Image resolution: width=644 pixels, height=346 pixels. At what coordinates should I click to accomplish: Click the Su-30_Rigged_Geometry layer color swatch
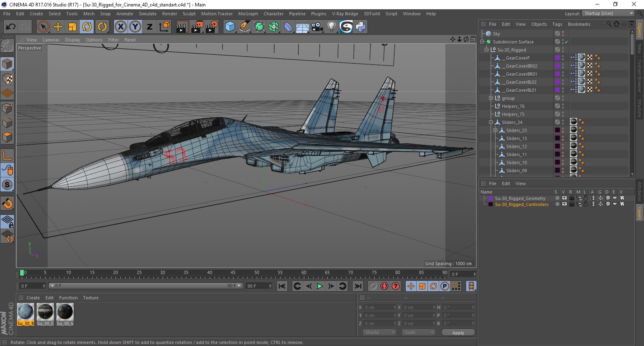click(x=491, y=198)
